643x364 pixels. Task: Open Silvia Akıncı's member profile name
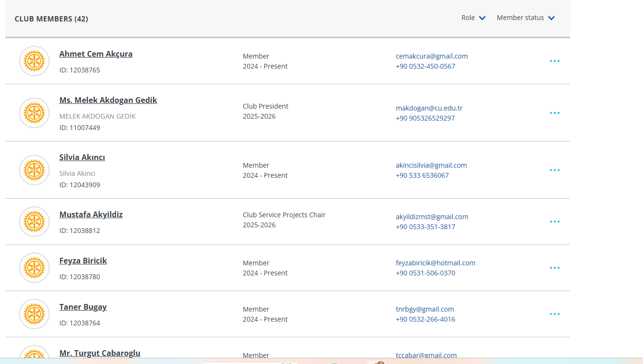click(x=82, y=157)
